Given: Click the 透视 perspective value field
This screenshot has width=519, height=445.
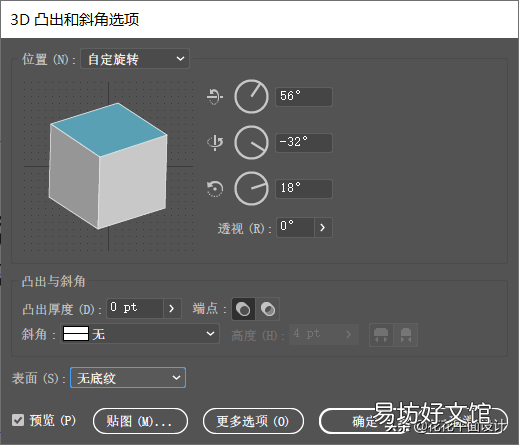Looking at the screenshot, I should [x=295, y=227].
